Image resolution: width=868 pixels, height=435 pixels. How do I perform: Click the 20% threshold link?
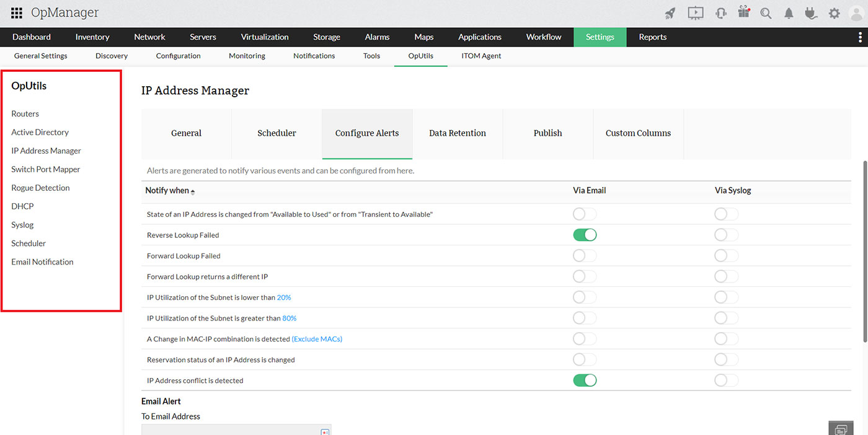[x=284, y=297]
